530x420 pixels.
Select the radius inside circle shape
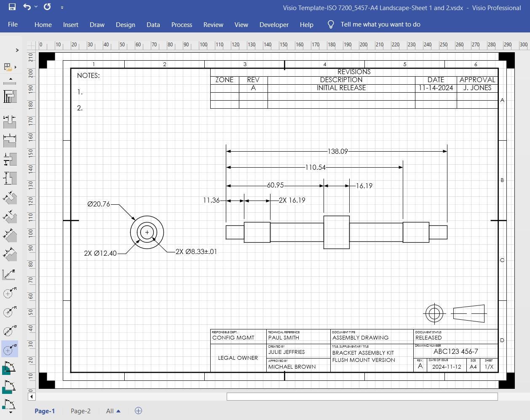(10, 312)
